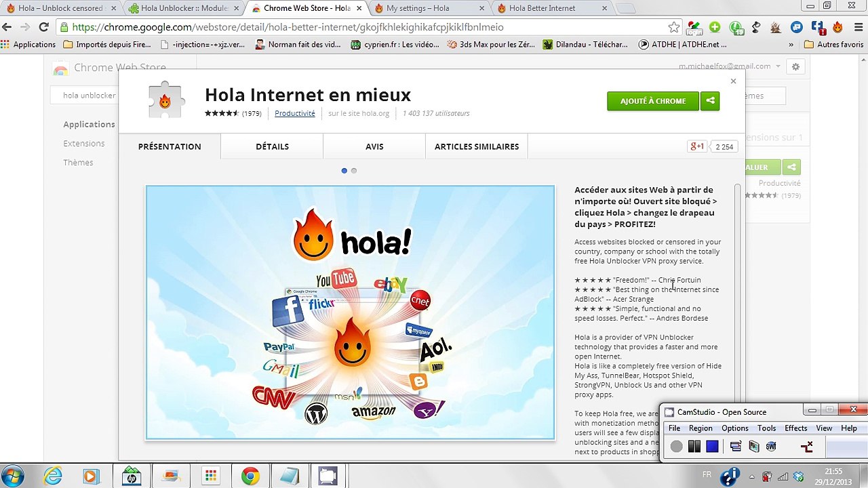
Task: Click the green plus extension icon
Action: 715,27
